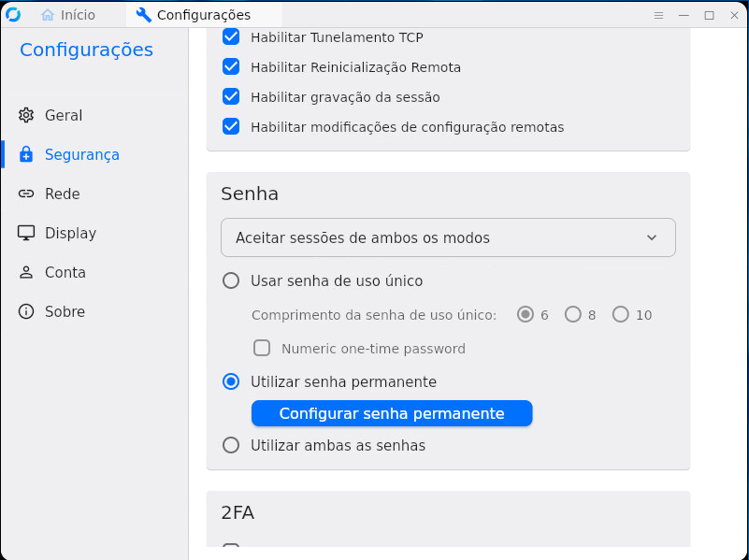
Task: Uncheck Habilitar modificações de configuração remotas
Action: point(230,126)
